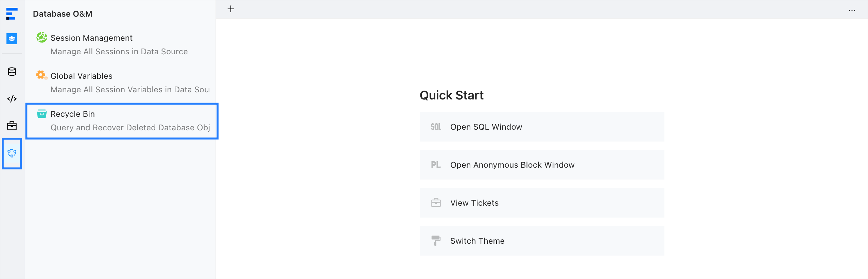Viewport: 868px width, 279px height.
Task: Open Global Variables
Action: 81,76
